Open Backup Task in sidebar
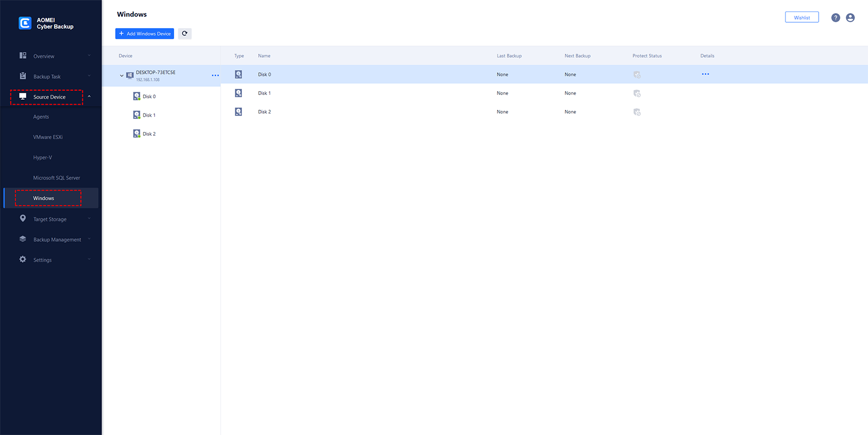This screenshot has width=868, height=435. (x=47, y=77)
